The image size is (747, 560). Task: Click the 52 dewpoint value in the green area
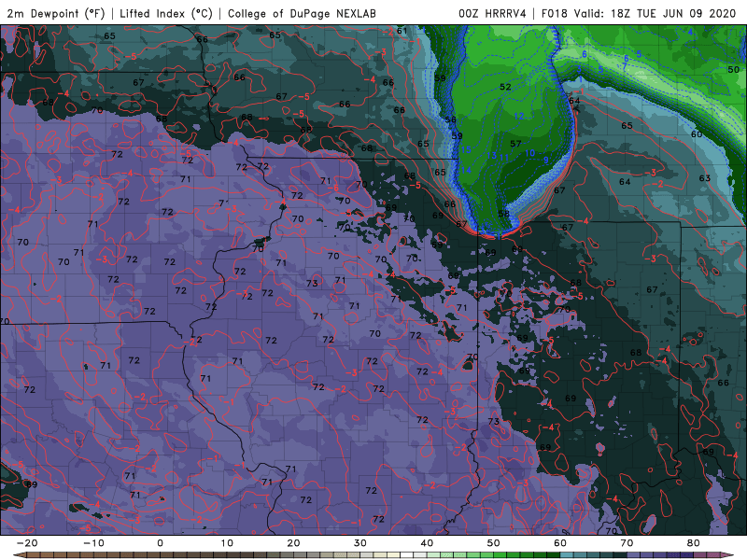click(505, 87)
